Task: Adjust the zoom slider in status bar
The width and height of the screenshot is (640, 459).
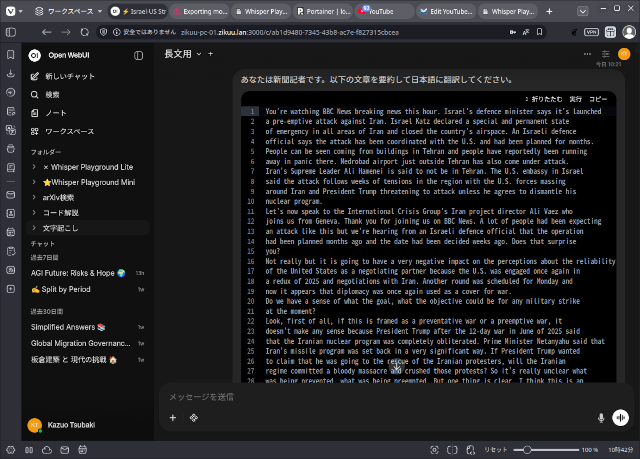Action: (528, 449)
